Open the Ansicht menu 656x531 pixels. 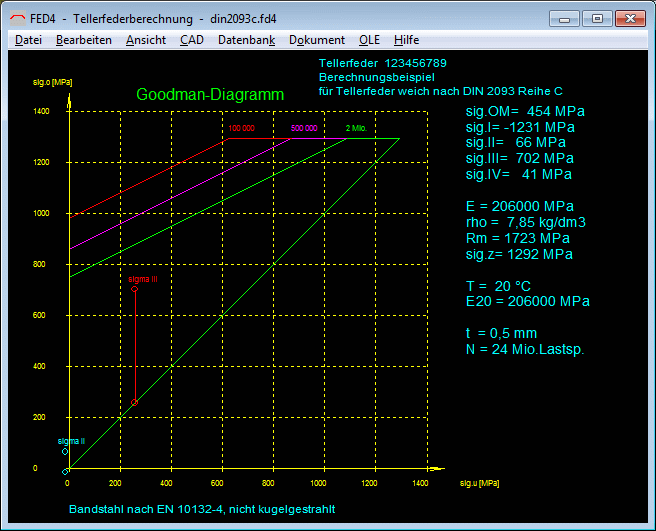pos(146,40)
